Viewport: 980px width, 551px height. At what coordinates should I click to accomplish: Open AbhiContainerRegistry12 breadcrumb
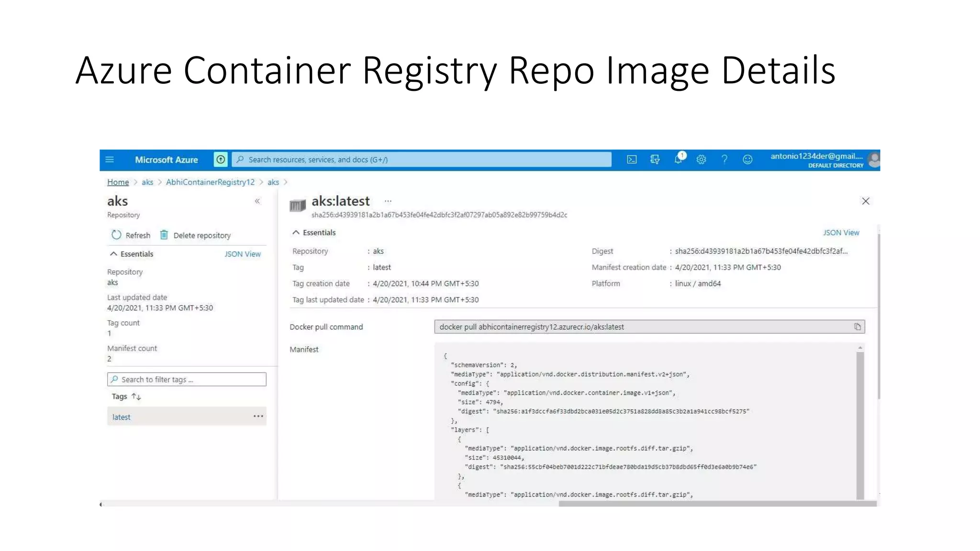point(210,182)
